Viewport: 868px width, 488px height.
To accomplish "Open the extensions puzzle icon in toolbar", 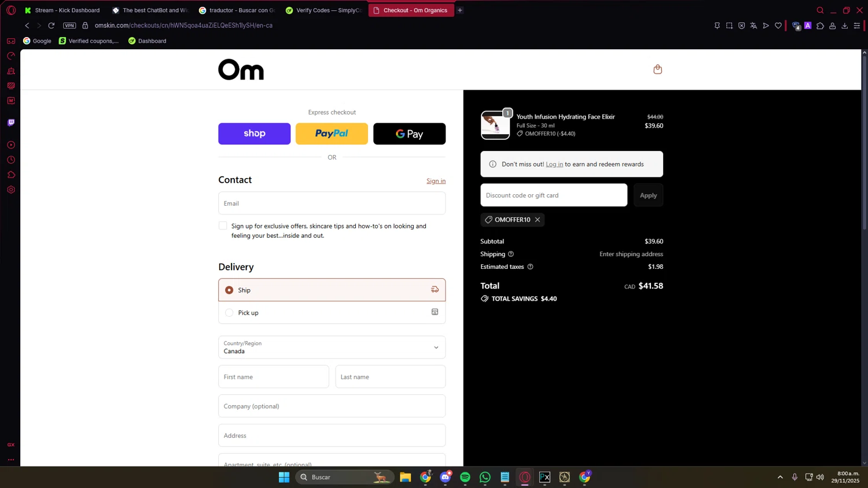I will click(820, 25).
